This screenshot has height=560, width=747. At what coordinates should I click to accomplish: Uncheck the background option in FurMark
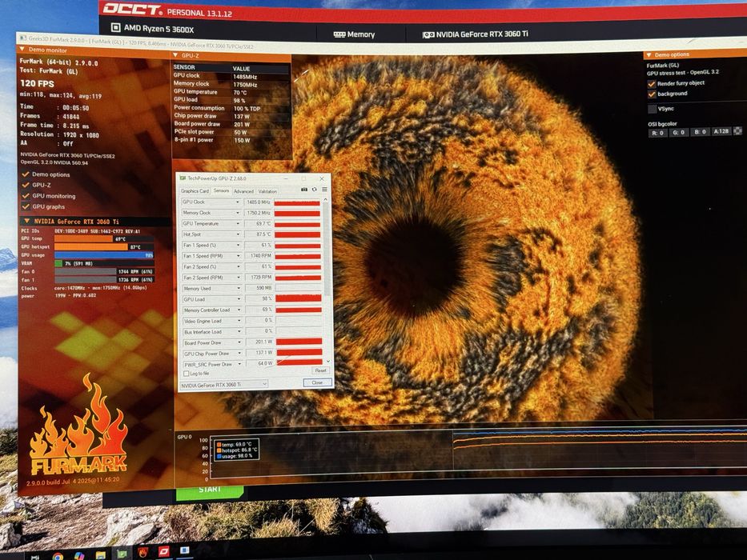pyautogui.click(x=651, y=94)
